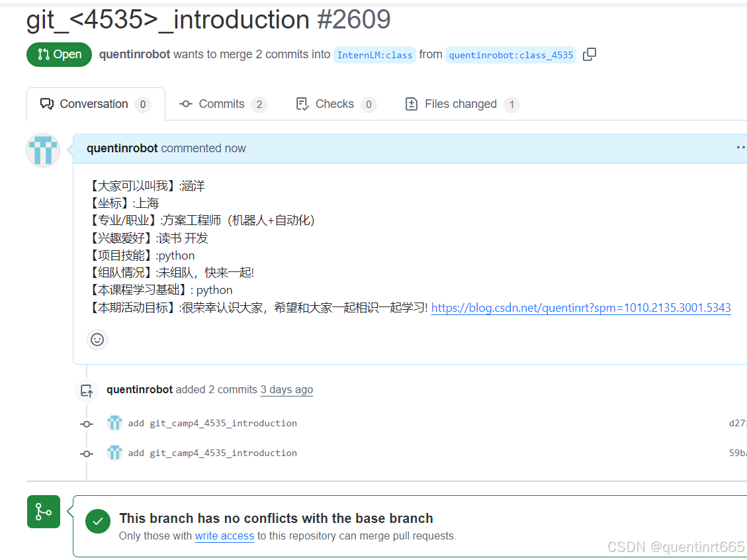Click the Conversation tab's speech bubble icon
The image size is (747, 560).
click(x=47, y=104)
